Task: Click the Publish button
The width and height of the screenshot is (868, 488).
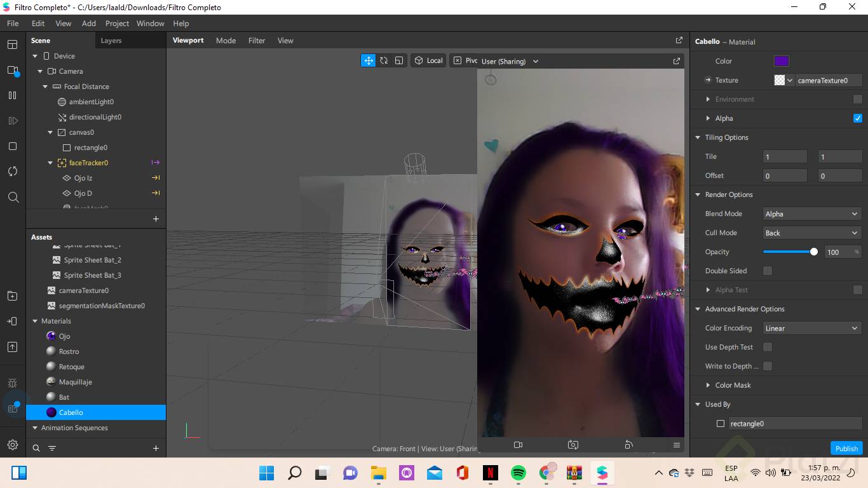Action: click(x=846, y=448)
